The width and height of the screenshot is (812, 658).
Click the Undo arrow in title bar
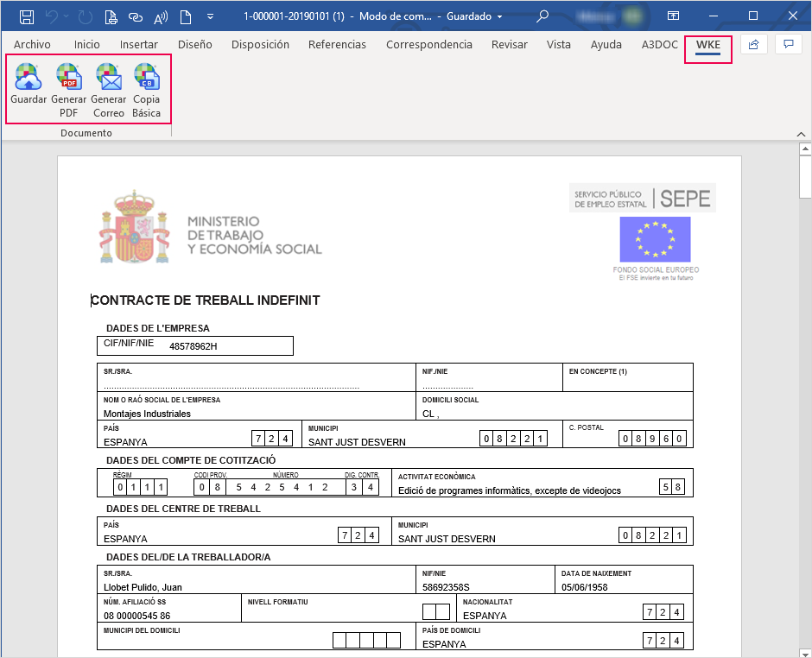point(52,16)
